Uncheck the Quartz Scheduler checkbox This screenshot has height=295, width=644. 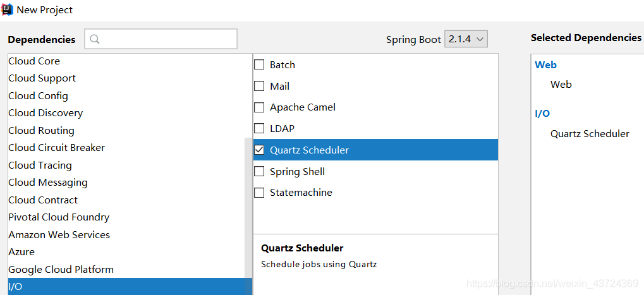coord(259,150)
